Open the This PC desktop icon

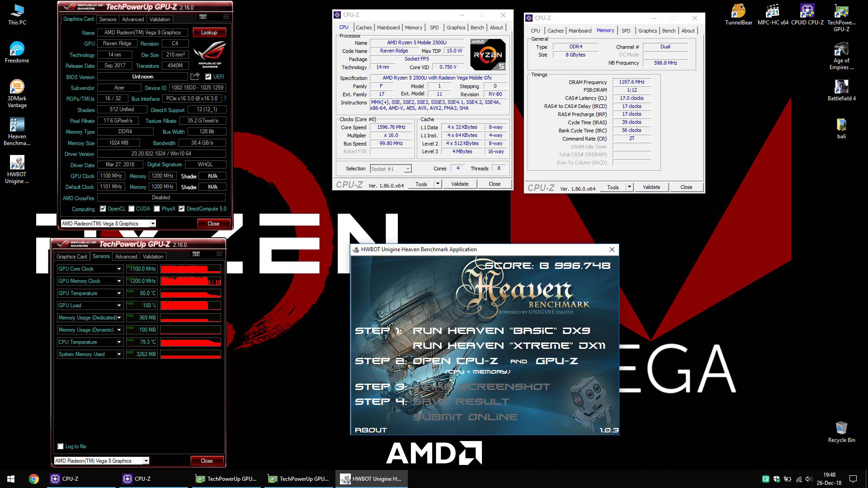pyautogui.click(x=17, y=14)
